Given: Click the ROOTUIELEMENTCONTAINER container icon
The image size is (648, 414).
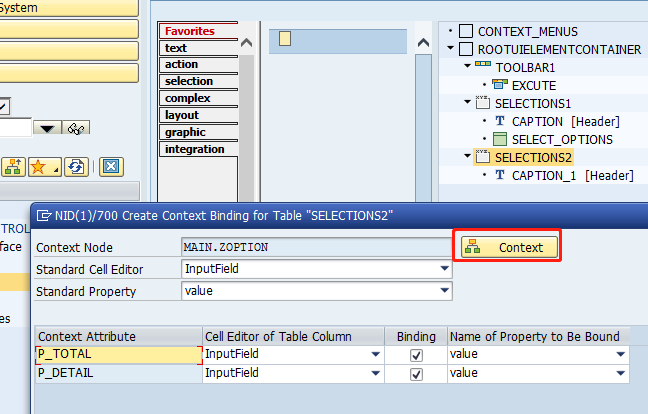Looking at the screenshot, I should click(466, 49).
